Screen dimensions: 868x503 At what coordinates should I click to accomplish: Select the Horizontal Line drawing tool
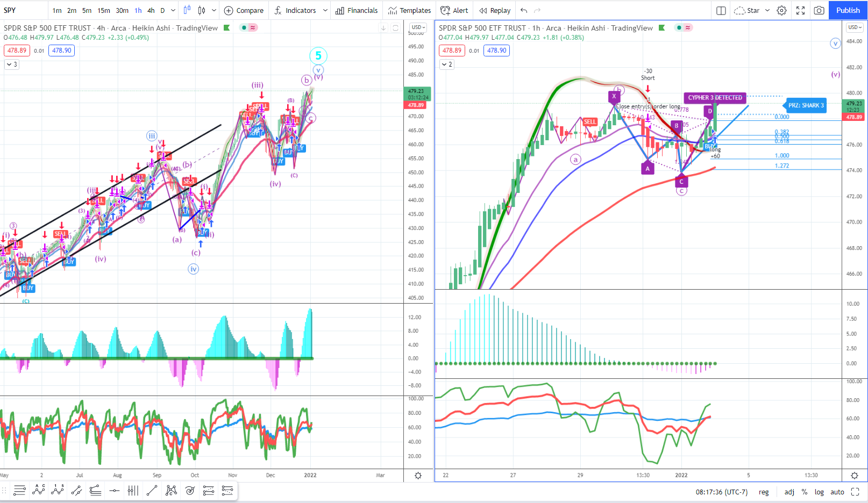pos(114,490)
